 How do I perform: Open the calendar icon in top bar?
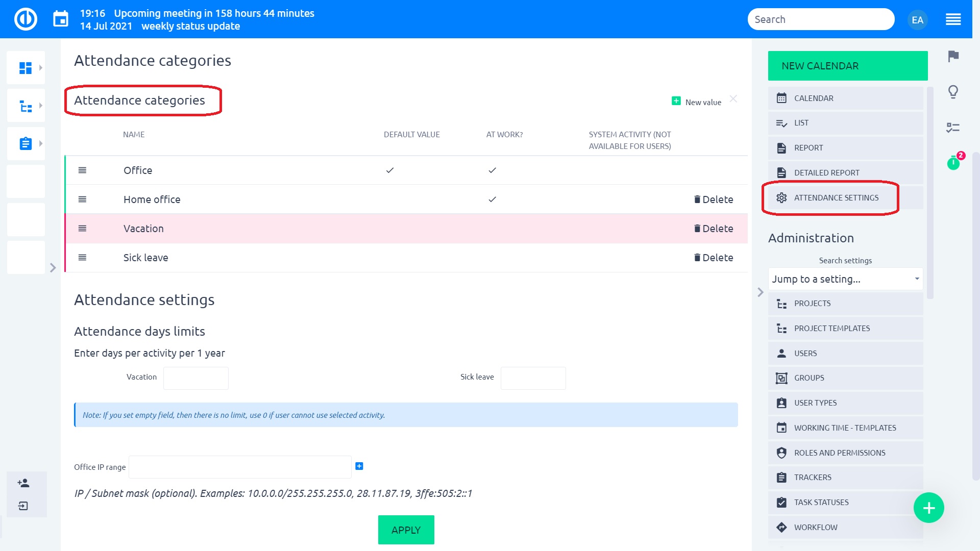61,19
